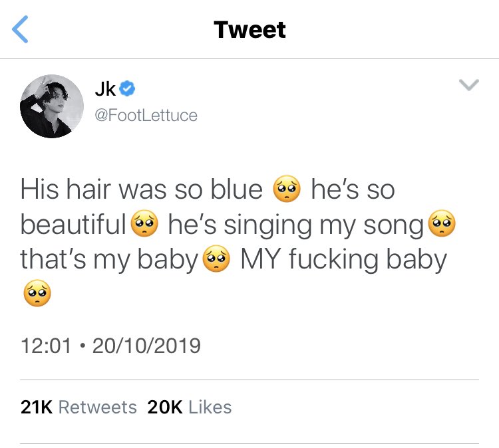Go back using the blue arrow

pos(20,29)
